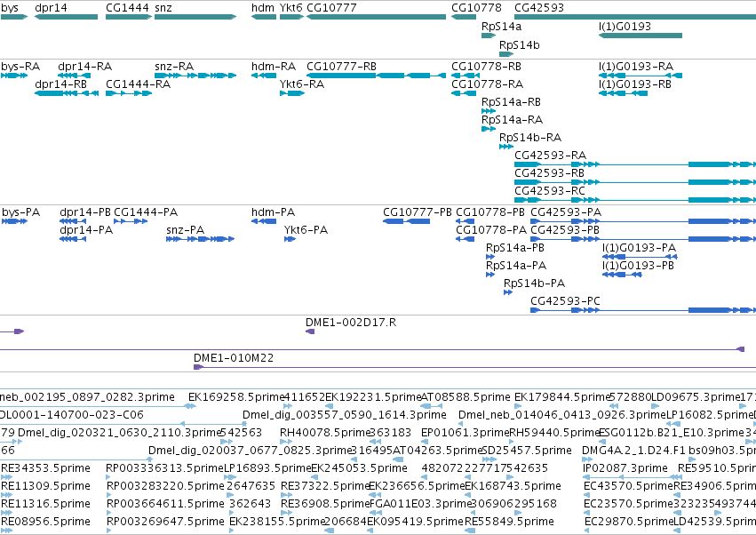Click the 'CG1444' gene label
The image size is (756, 535).
(x=127, y=8)
